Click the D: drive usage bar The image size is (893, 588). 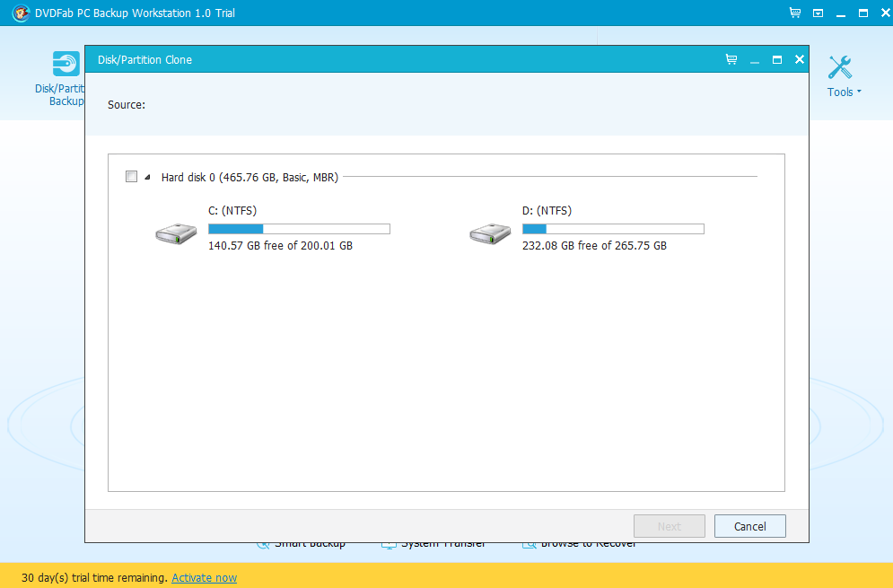click(613, 229)
